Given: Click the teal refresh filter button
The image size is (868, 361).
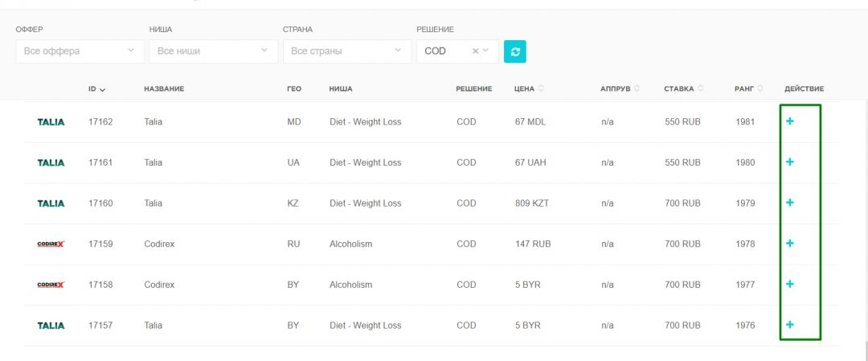Looking at the screenshot, I should point(515,51).
